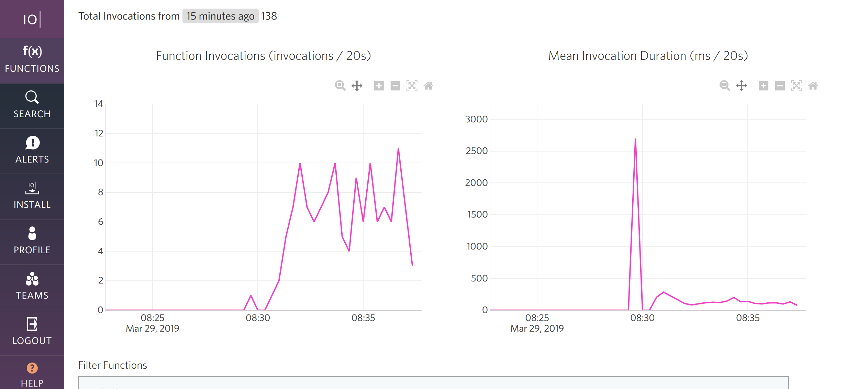This screenshot has width=868, height=389.
Task: Click the 2700 ms spike on duration chart
Action: 635,139
